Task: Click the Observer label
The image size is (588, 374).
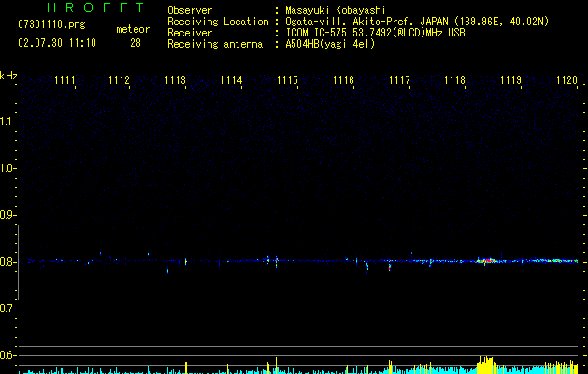Action: tap(190, 10)
